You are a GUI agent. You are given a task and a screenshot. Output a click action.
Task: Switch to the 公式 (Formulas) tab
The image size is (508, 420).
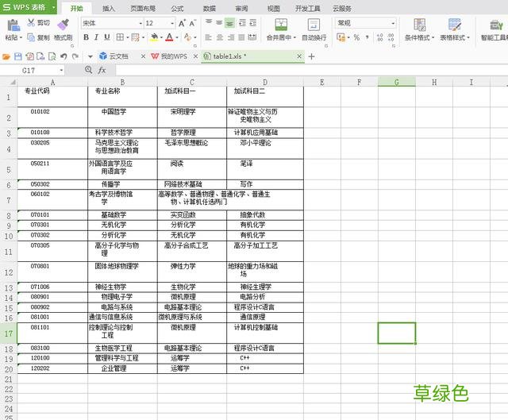tap(177, 9)
